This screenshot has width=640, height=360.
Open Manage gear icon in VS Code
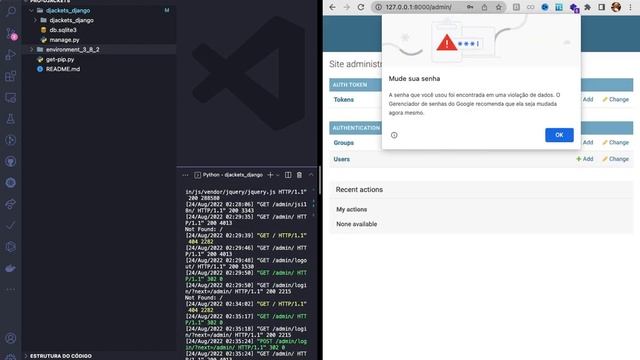coord(11,357)
